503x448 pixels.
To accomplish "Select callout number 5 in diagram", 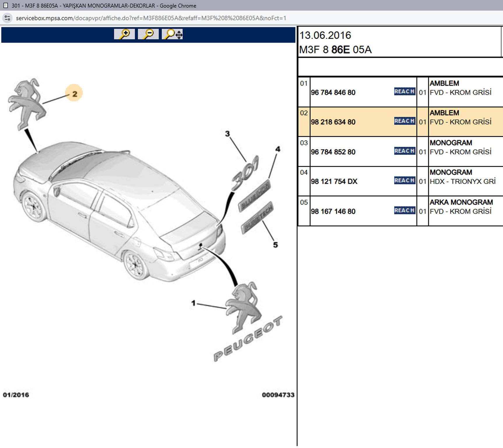I will pyautogui.click(x=275, y=245).
